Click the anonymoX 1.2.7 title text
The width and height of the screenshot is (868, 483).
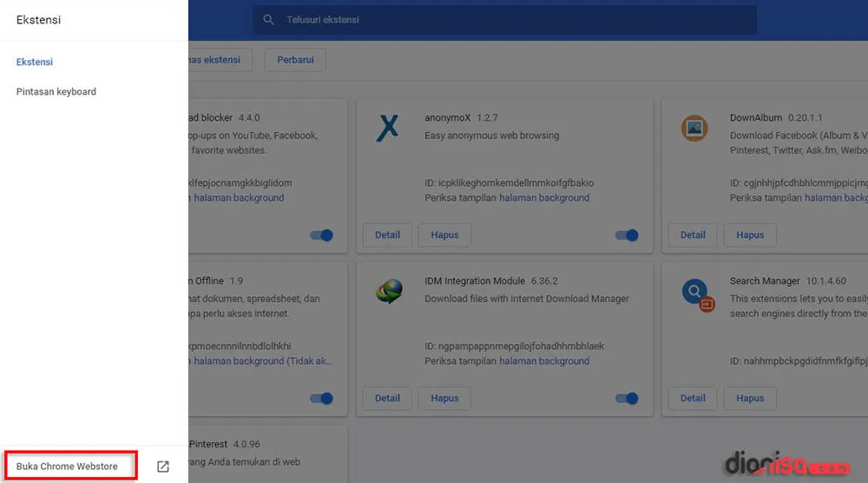(x=461, y=117)
